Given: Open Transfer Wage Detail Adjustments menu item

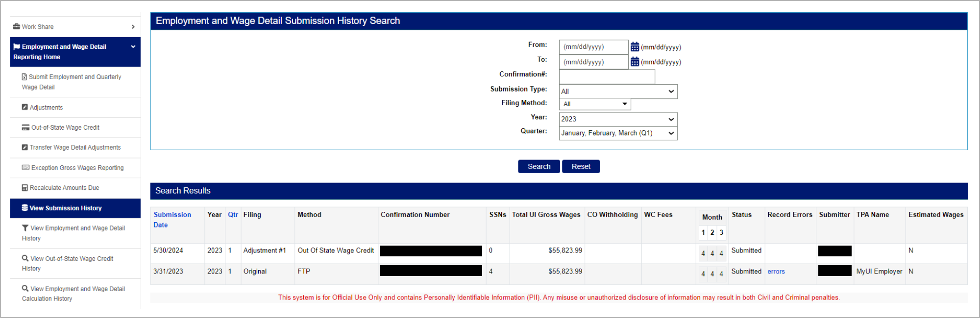Looking at the screenshot, I should tap(75, 148).
